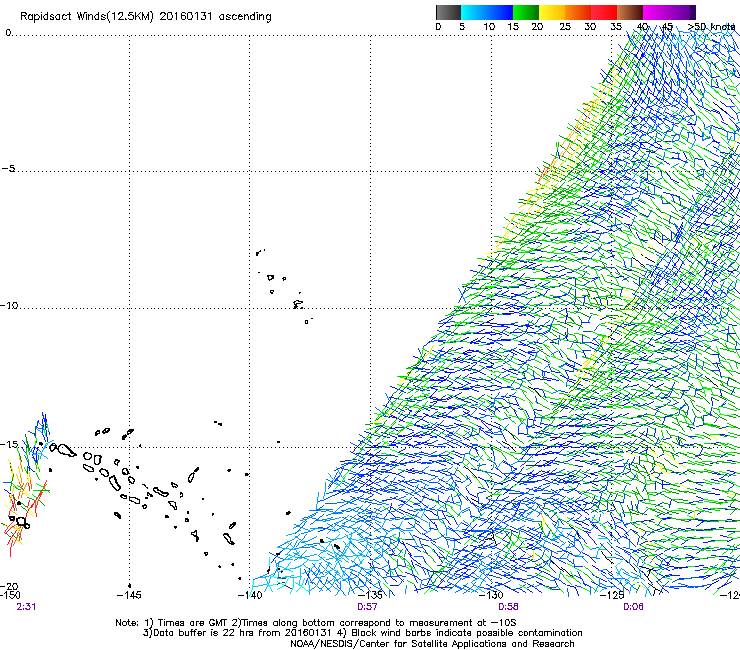The width and height of the screenshot is (740, 650).
Task: Click the longitude label '-150'
Action: pyautogui.click(x=10, y=595)
